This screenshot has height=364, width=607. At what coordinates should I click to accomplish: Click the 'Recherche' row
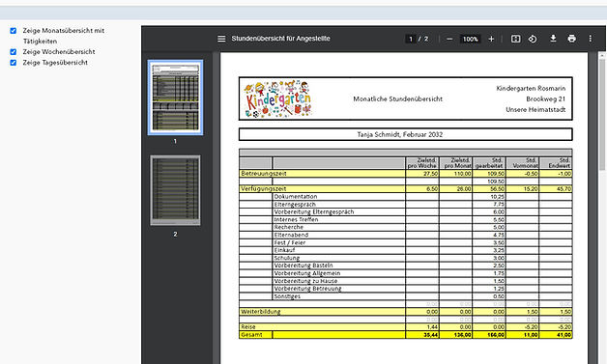(406, 227)
